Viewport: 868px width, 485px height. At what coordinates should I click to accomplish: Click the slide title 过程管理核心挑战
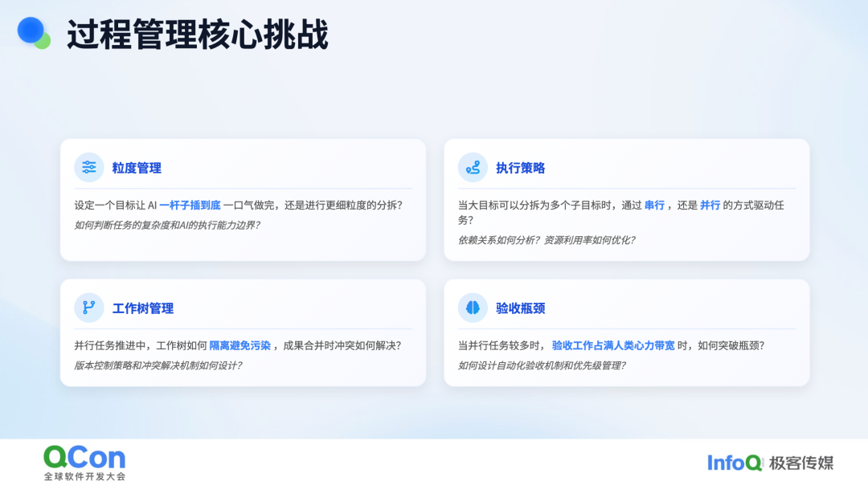pyautogui.click(x=197, y=35)
